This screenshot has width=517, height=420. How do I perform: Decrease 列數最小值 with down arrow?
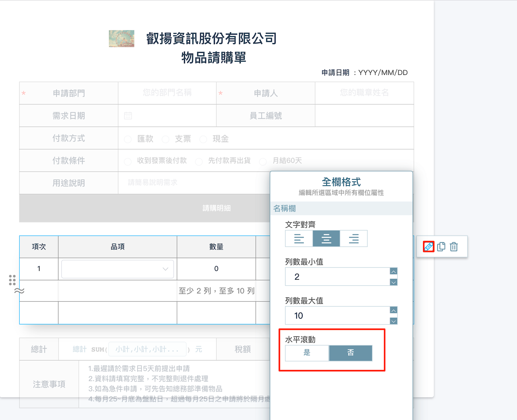click(x=394, y=282)
